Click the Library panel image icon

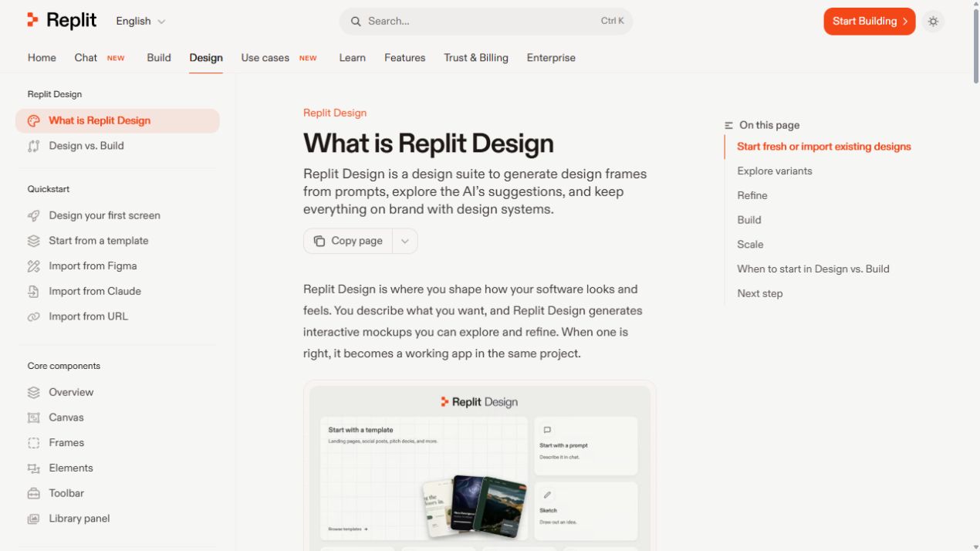[33, 519]
